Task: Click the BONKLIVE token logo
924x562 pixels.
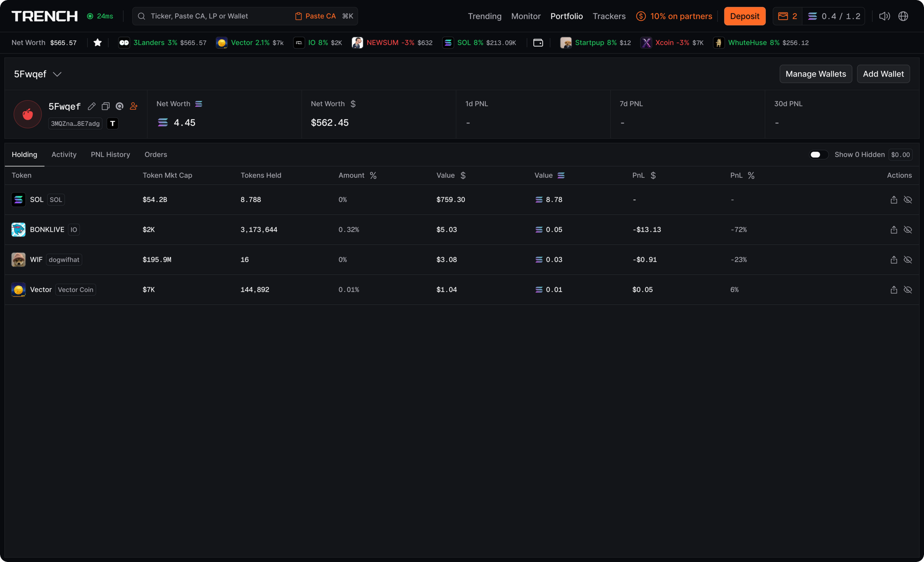Action: tap(18, 230)
